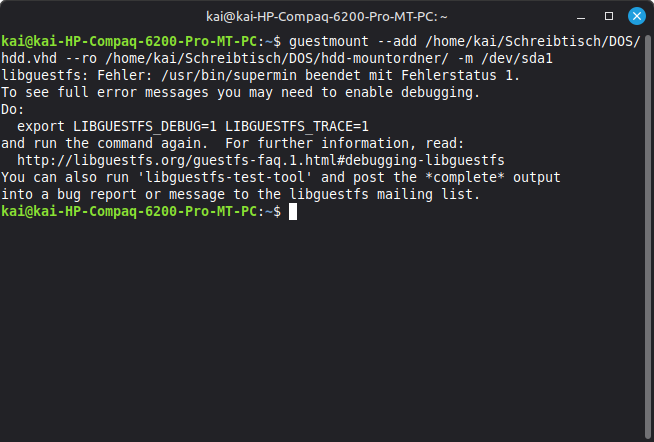Screen dimensions: 654x442
Task: Click the *complete* output text
Action: point(493,178)
